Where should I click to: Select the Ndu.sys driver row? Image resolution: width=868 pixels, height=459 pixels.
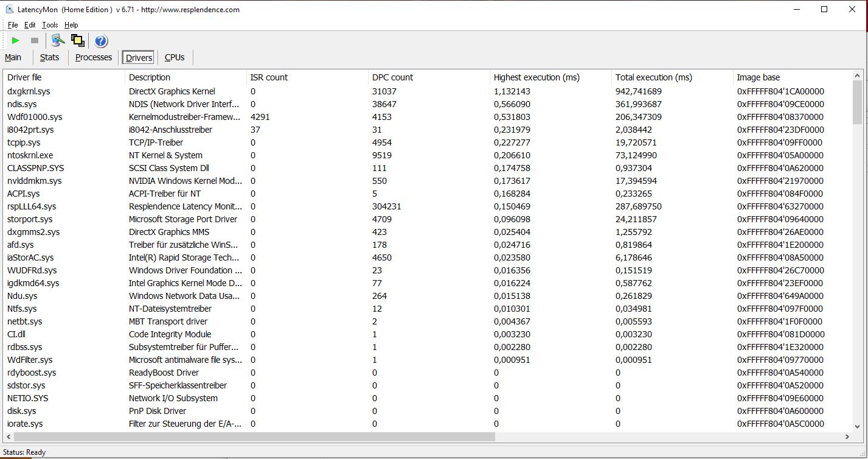point(428,296)
